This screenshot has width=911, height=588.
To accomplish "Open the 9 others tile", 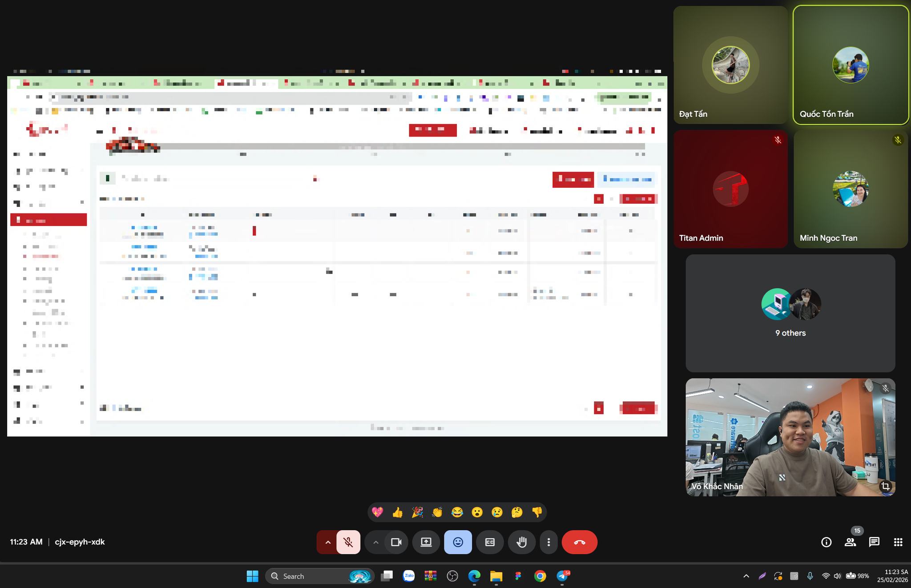I will (790, 313).
